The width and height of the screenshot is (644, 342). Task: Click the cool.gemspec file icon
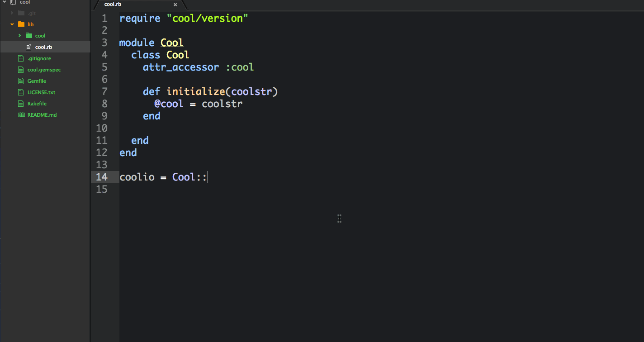pos(20,70)
